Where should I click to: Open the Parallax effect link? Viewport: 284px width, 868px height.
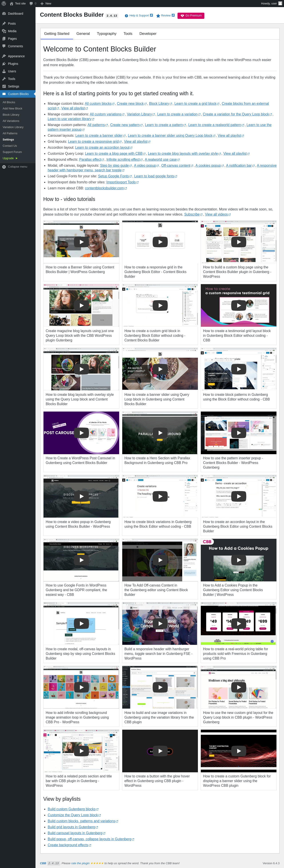[91, 159]
